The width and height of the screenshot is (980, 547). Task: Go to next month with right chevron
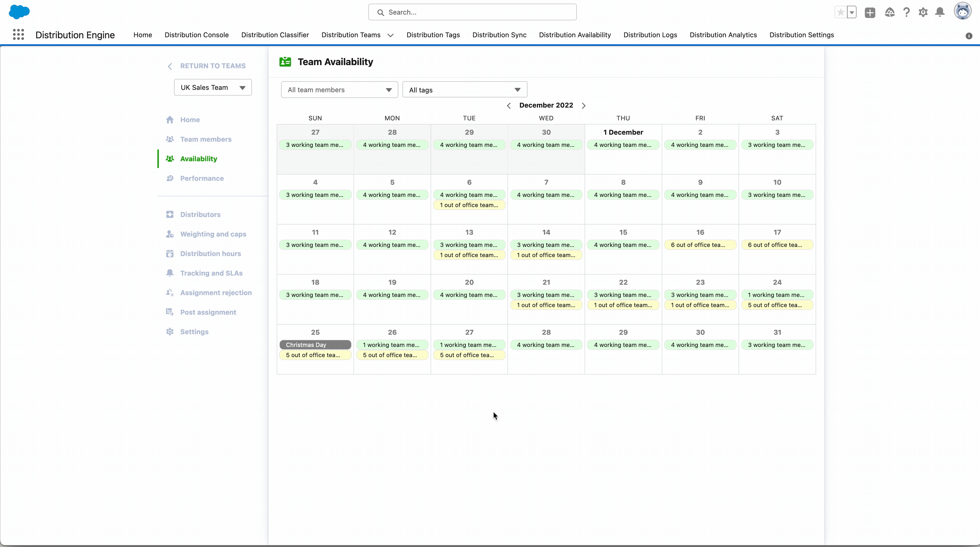[x=584, y=106]
